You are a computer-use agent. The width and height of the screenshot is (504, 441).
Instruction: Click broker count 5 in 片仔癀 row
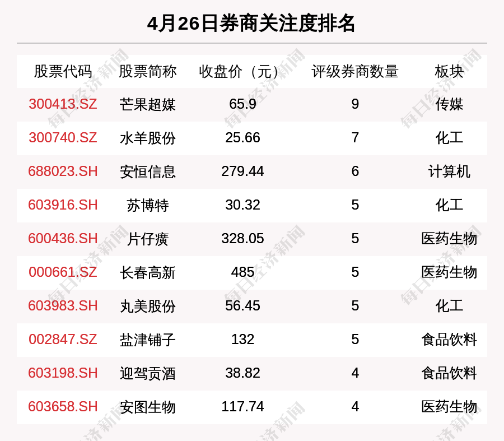[x=355, y=239]
